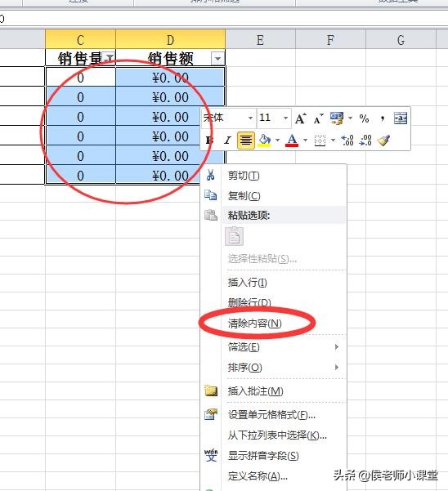Open borders dropdown arrow
This screenshot has width=448, height=491.
tap(333, 140)
